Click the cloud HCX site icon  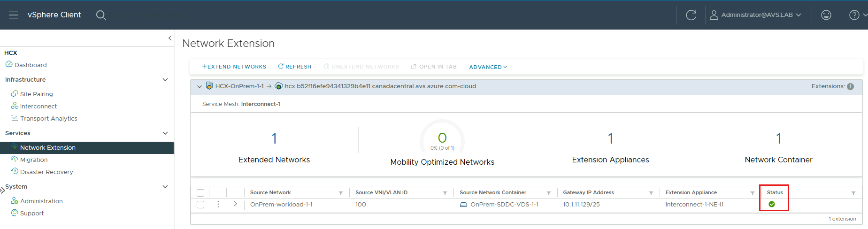279,86
